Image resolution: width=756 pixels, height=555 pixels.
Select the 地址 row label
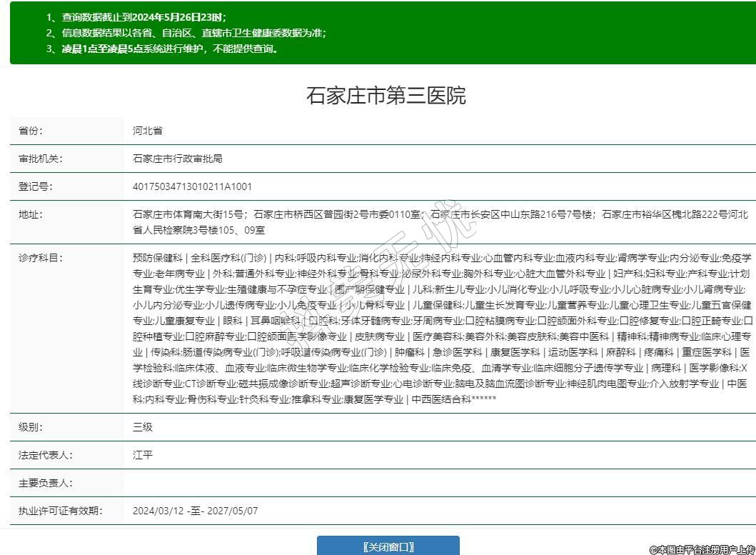(31, 214)
